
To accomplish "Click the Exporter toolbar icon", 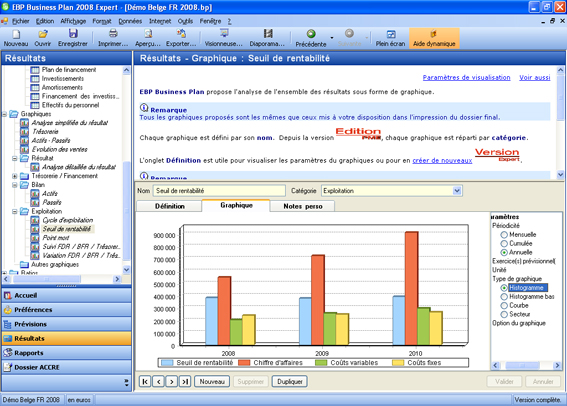I will [x=181, y=38].
